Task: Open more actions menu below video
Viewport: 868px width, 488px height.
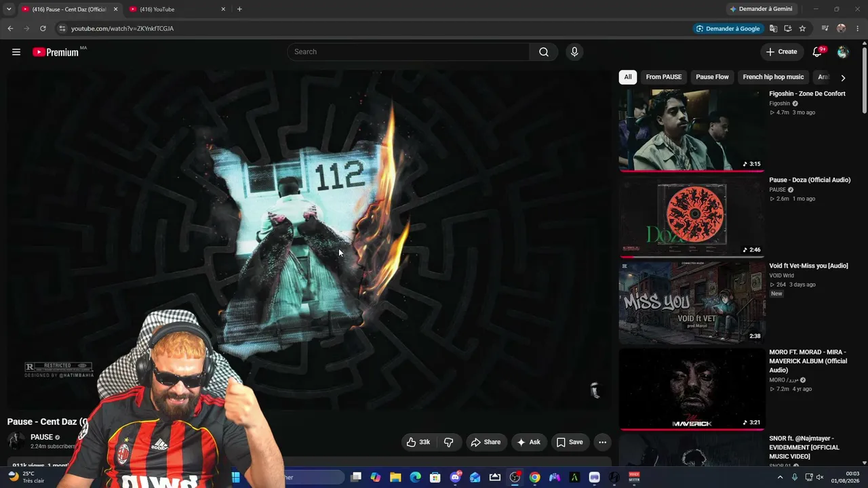Action: (x=602, y=442)
